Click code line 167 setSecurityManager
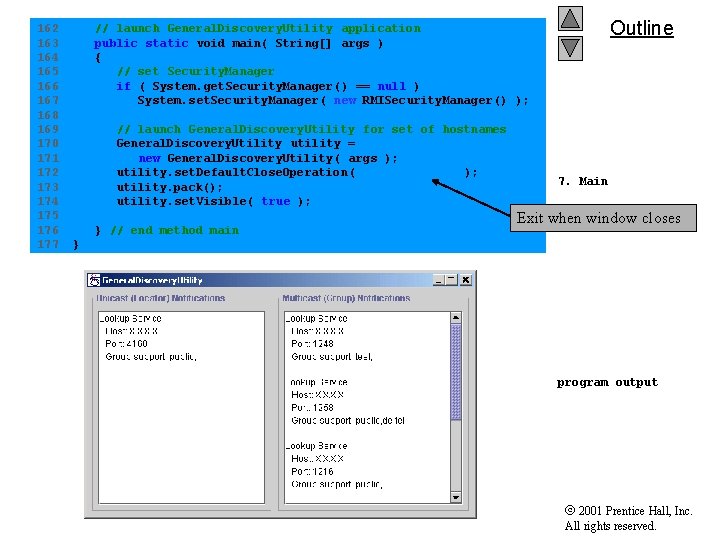The width and height of the screenshot is (720, 540). click(333, 100)
